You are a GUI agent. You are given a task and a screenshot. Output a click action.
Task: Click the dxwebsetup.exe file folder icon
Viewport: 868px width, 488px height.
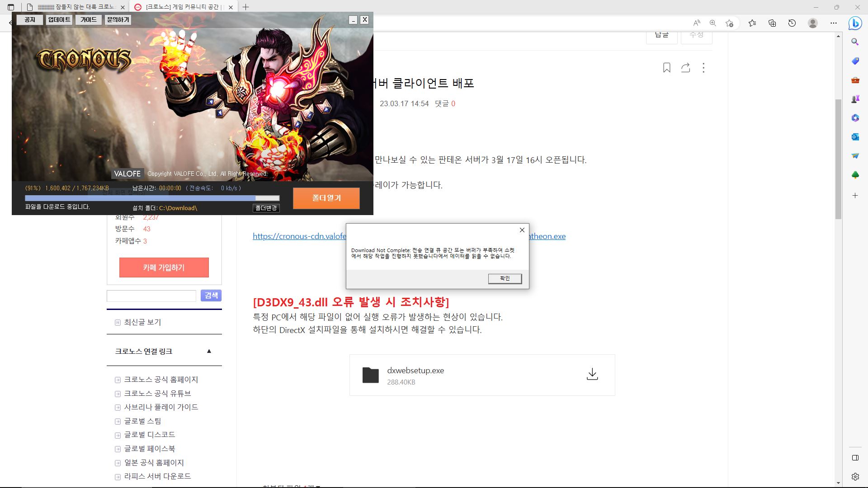371,375
